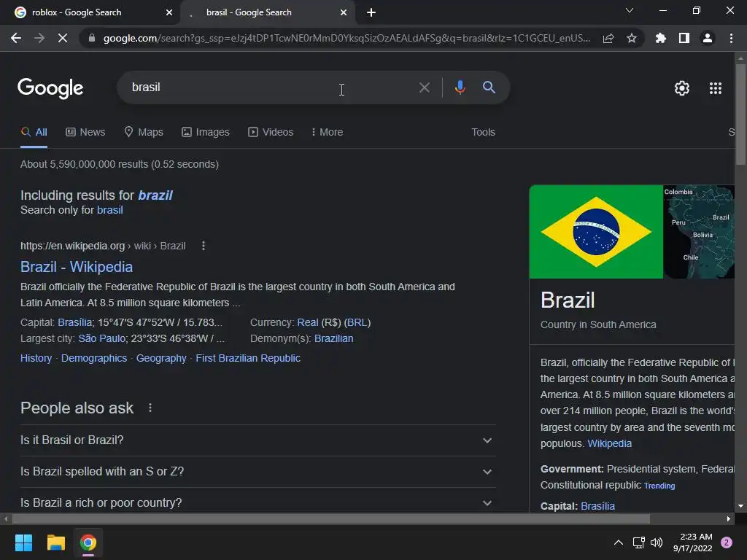Open the São Paulo link

[102, 338]
